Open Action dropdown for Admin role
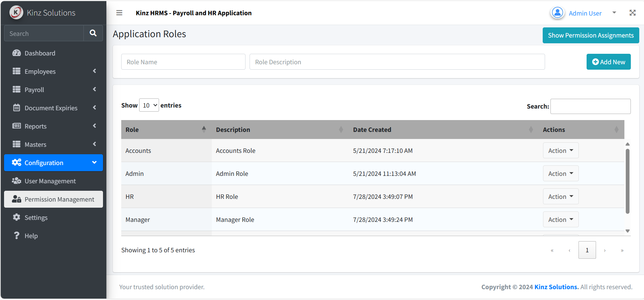 pyautogui.click(x=561, y=174)
